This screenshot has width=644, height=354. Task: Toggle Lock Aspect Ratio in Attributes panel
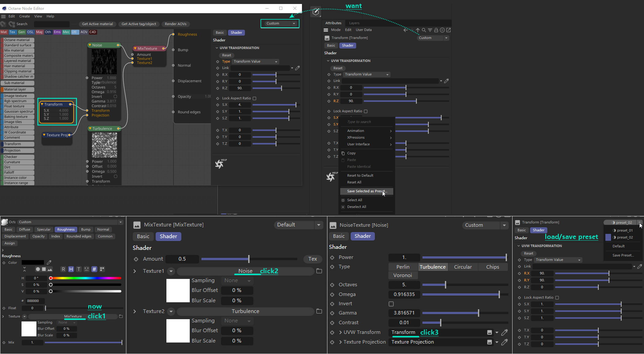point(366,111)
